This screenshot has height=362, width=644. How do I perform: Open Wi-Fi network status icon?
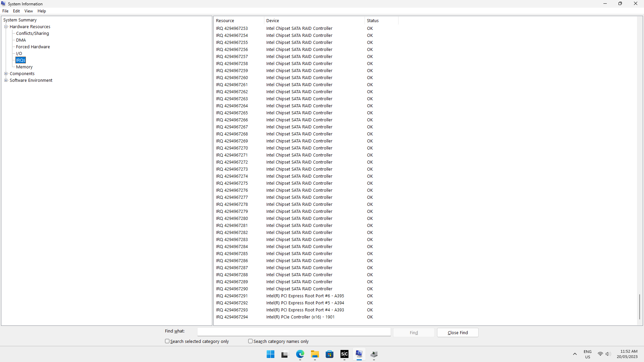pyautogui.click(x=600, y=354)
